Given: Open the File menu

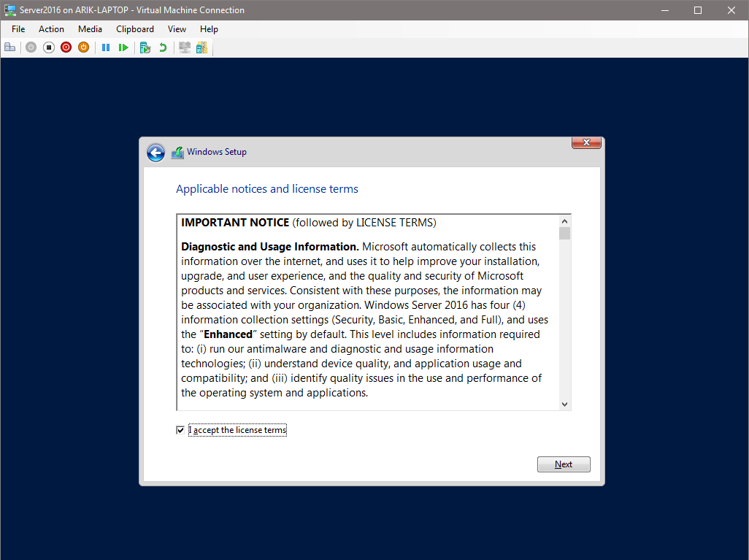Looking at the screenshot, I should [x=18, y=29].
